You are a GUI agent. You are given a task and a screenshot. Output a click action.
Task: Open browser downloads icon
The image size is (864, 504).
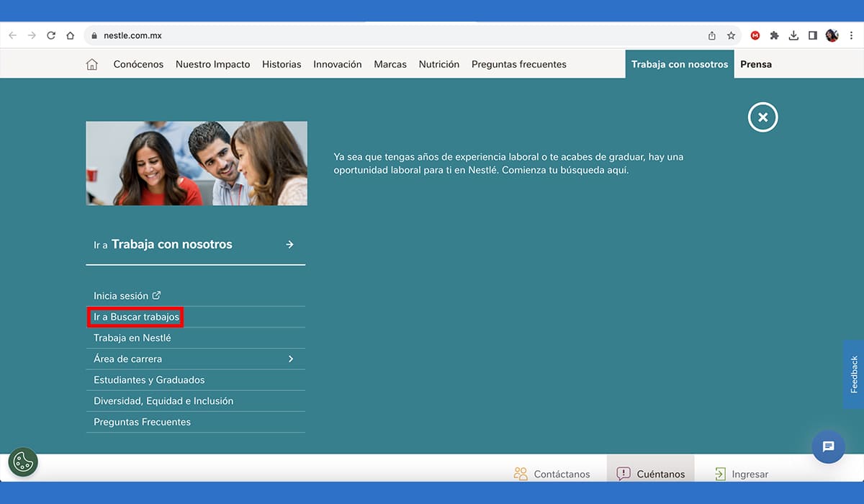point(793,35)
